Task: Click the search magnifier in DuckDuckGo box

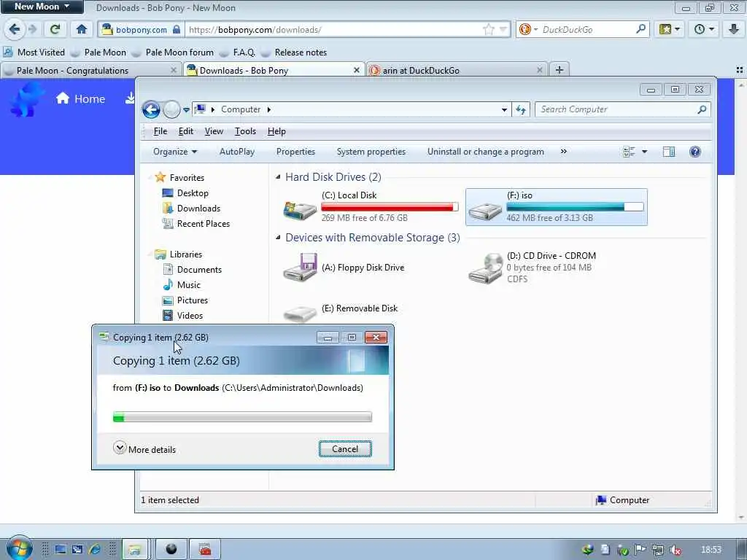Action: point(640,29)
